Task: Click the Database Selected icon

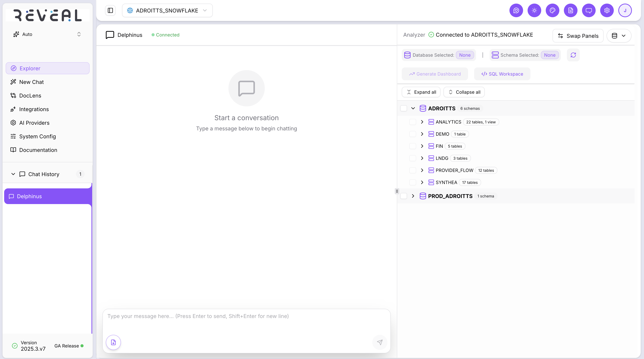Action: 407,55
